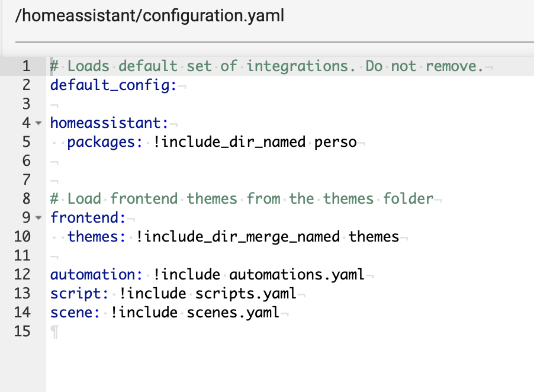Click line number 15 in the gutter
This screenshot has height=392, width=534.
(x=21, y=332)
